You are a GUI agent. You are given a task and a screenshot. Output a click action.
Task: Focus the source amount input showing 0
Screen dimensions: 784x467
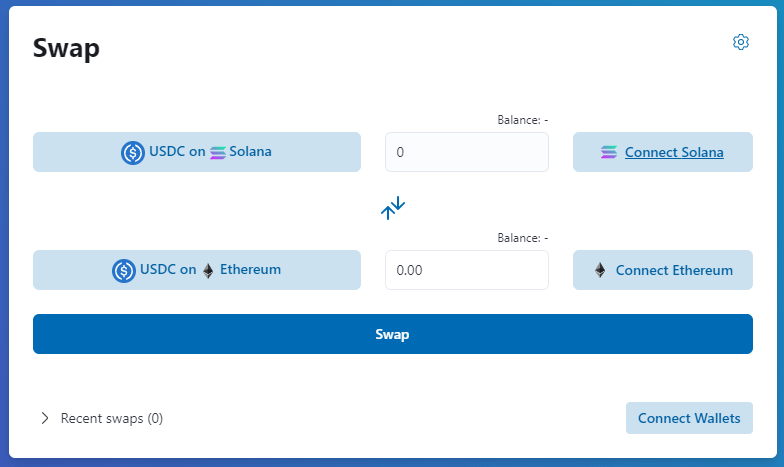click(466, 152)
